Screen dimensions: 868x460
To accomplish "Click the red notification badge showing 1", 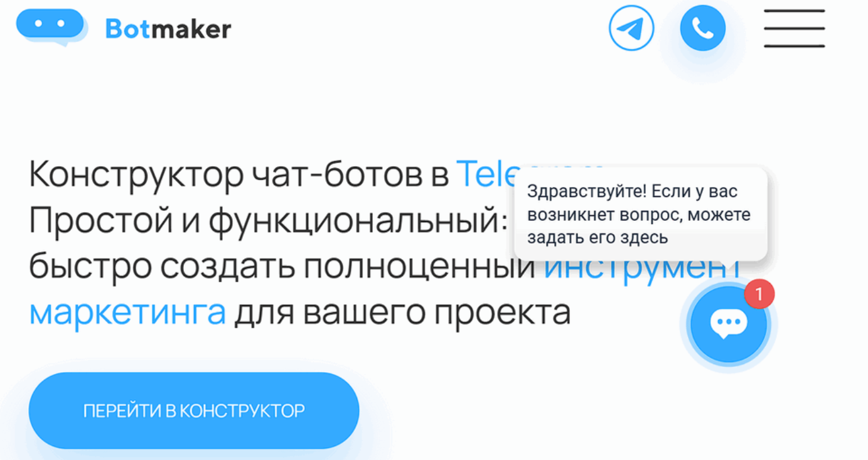I will [759, 294].
